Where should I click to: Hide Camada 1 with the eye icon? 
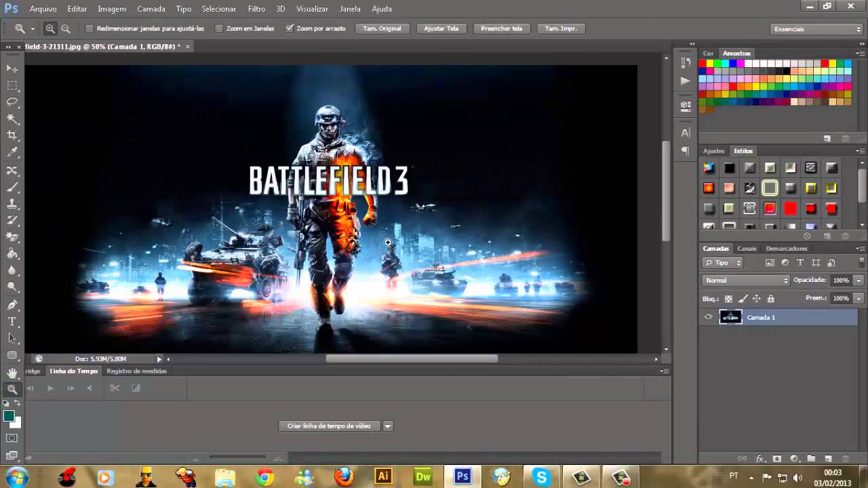[x=709, y=317]
